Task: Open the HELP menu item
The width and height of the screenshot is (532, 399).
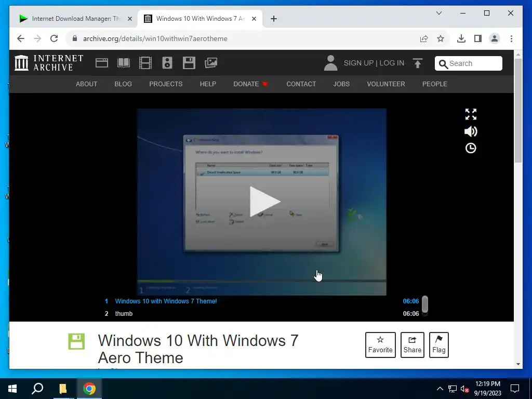Action: click(208, 84)
